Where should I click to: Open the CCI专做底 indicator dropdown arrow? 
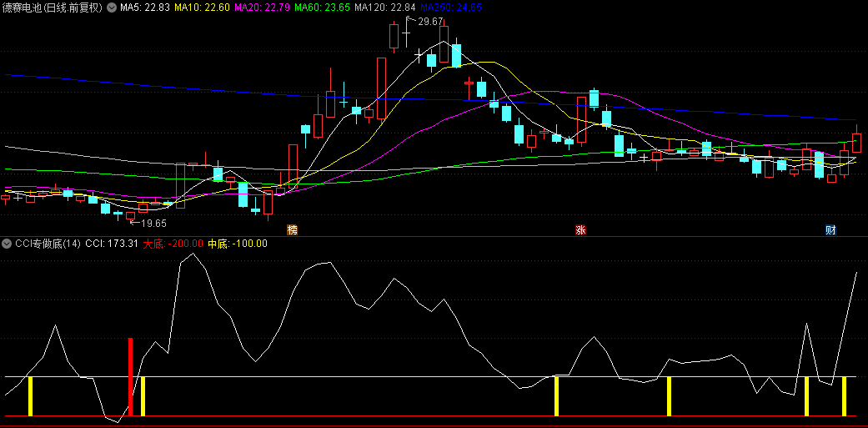click(x=8, y=243)
